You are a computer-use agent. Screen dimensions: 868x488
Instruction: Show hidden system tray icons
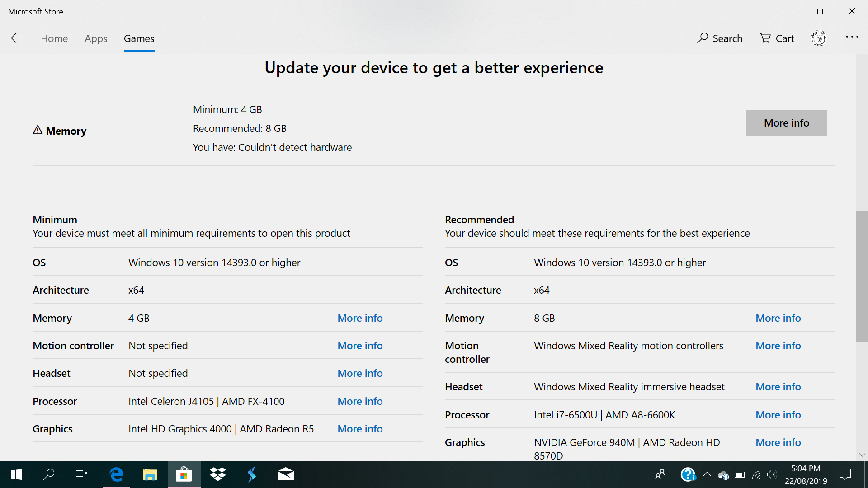click(x=707, y=474)
